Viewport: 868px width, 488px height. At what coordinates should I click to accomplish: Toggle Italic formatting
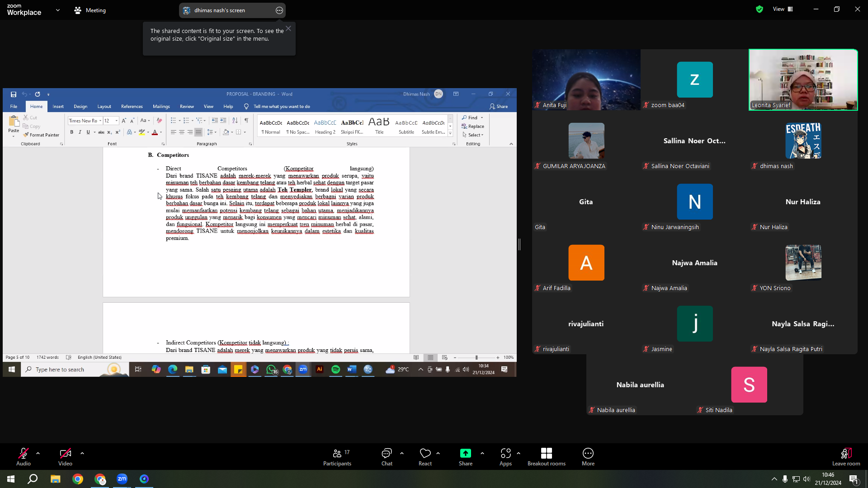pyautogui.click(x=80, y=132)
